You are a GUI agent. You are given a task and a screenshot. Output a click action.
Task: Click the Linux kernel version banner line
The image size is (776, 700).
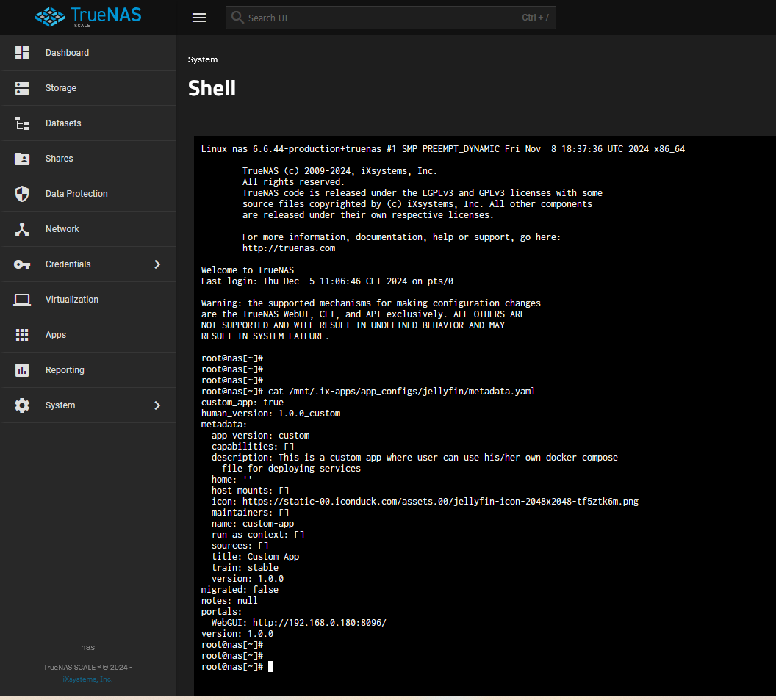[x=443, y=149]
